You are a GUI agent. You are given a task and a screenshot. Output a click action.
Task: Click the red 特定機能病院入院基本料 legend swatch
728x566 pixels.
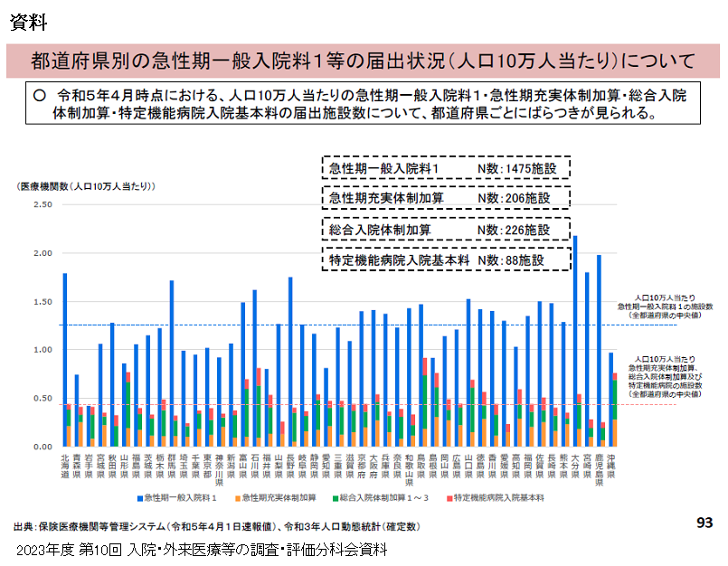(x=448, y=498)
